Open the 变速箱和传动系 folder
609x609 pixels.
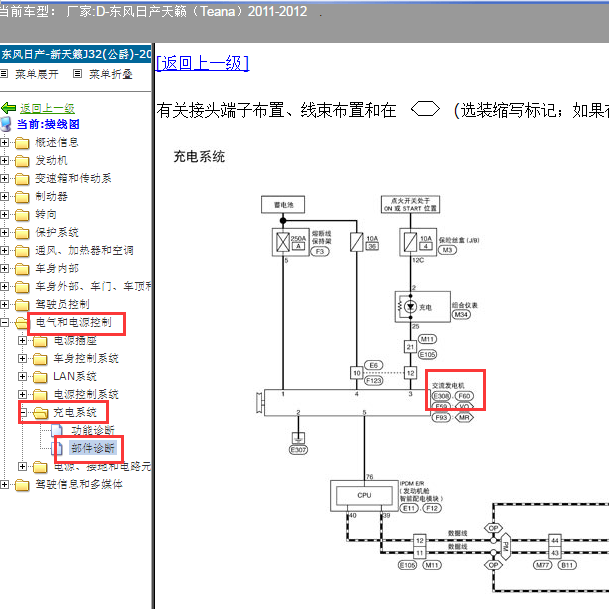coord(73,178)
